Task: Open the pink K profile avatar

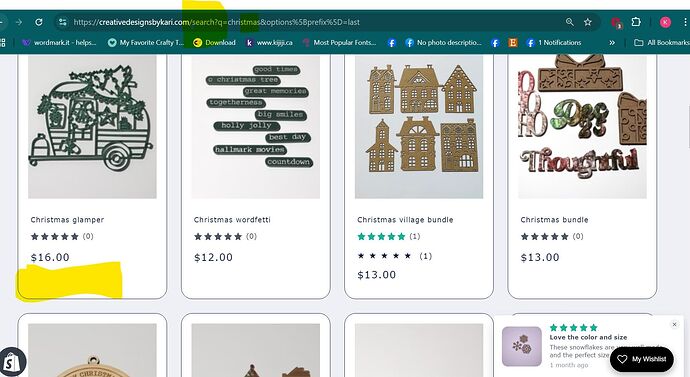Action: pyautogui.click(x=665, y=22)
